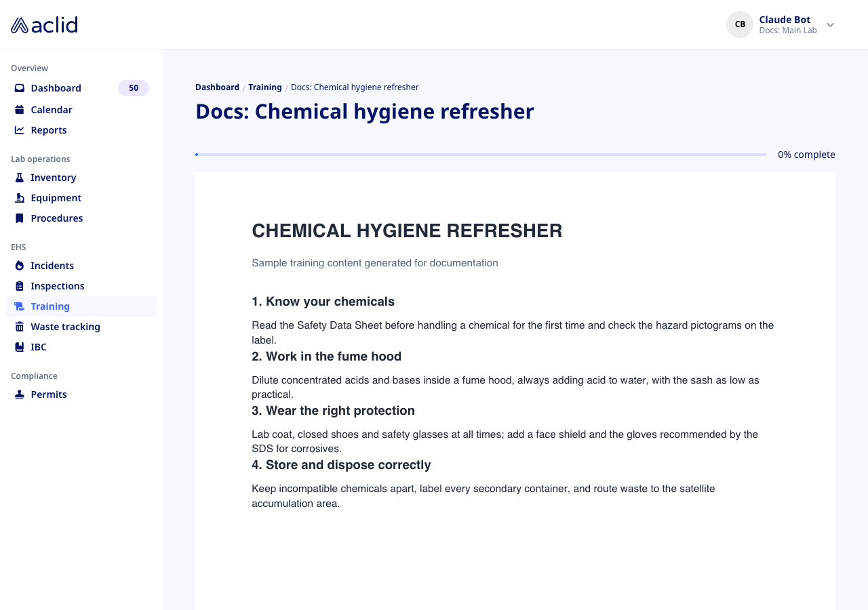Click the Inspections clipboard icon

point(20,286)
